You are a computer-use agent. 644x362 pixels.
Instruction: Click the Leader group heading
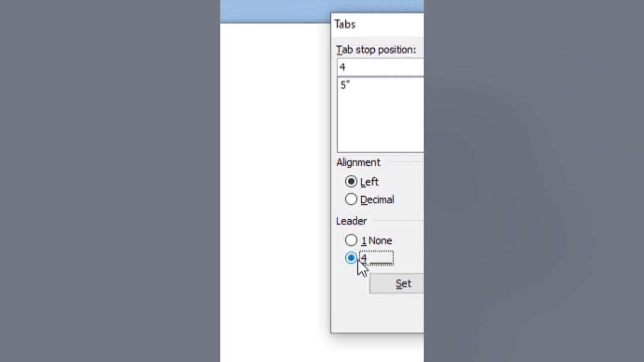351,221
